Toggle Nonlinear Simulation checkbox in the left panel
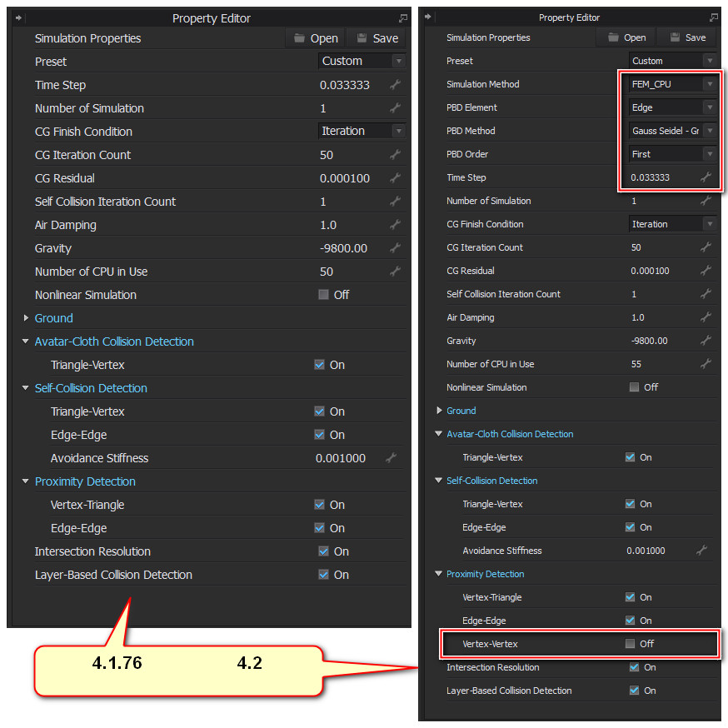 pos(323,295)
